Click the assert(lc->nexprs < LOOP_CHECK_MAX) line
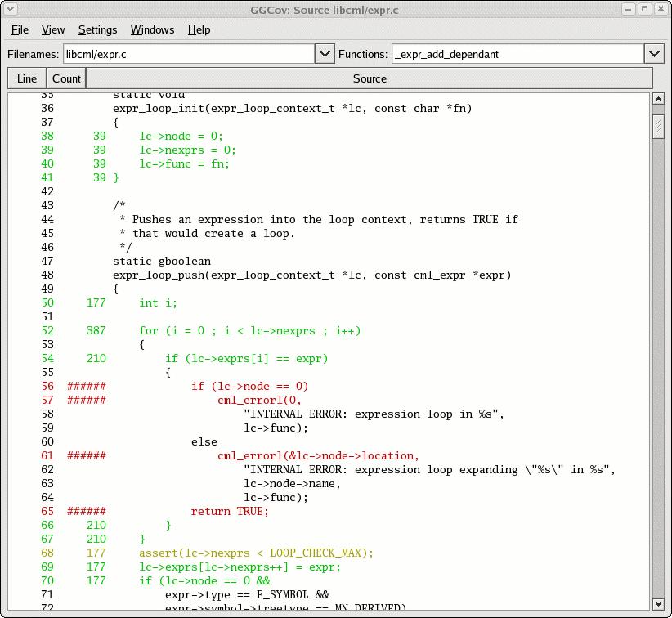 click(256, 553)
